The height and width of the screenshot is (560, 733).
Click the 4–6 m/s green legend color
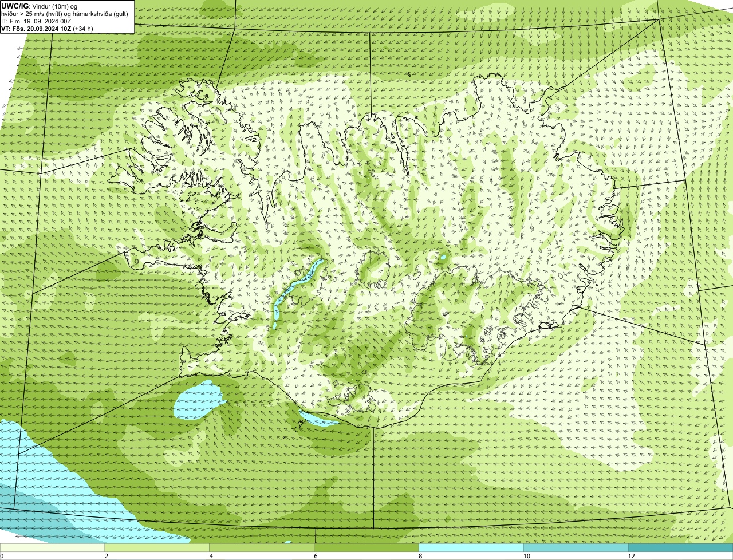(262, 548)
